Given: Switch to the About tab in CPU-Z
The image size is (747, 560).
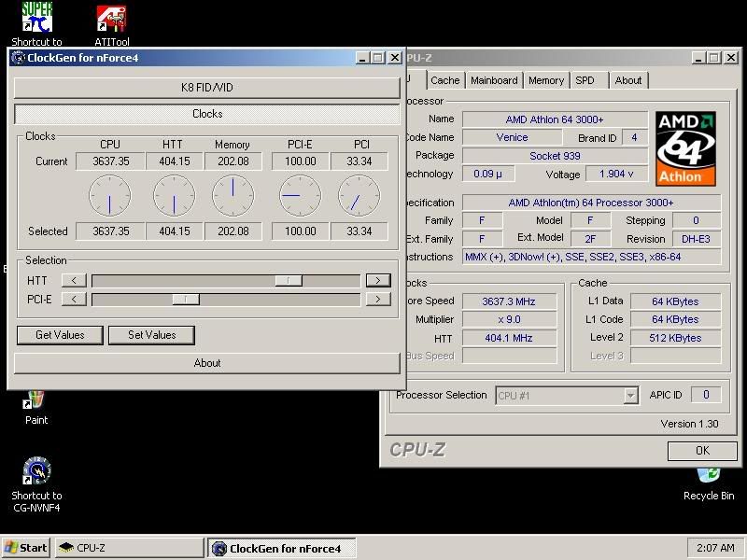Looking at the screenshot, I should 627,80.
